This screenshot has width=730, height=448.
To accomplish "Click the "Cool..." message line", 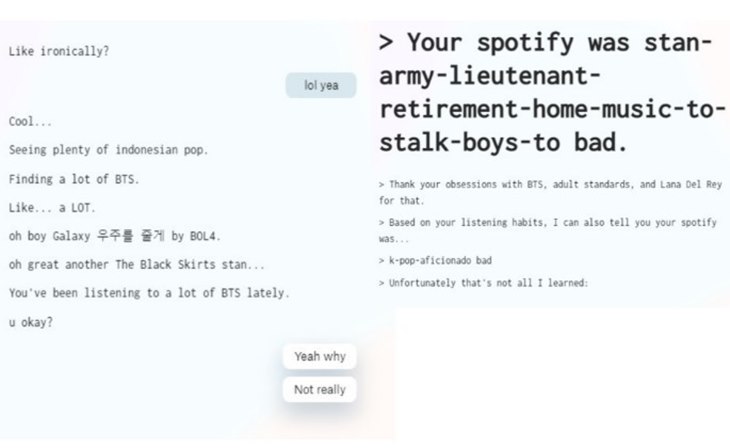I will (30, 122).
